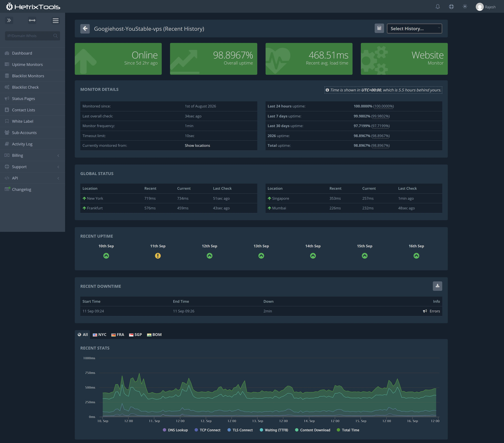Viewport: 504px width, 443px height.
Task: Click the Website Monitor card
Action: click(x=404, y=59)
